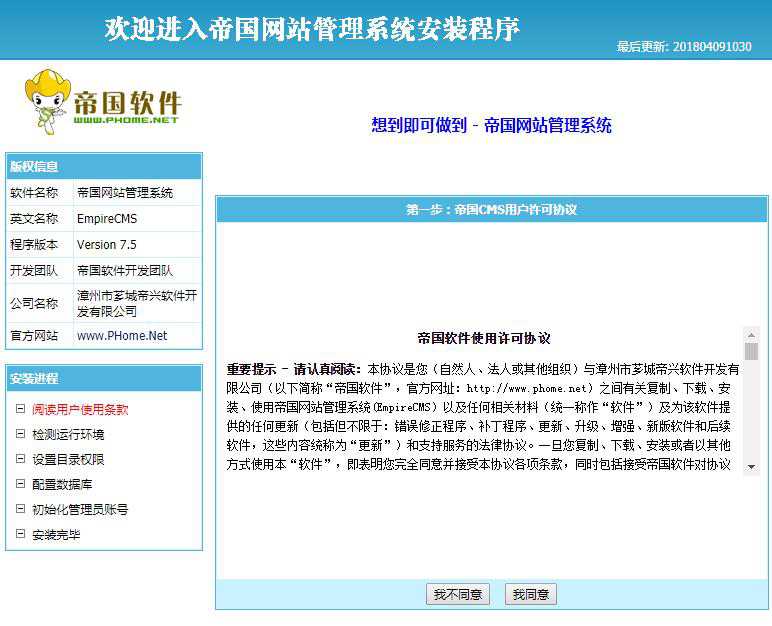Select the 设置目录权限 step text
772x626 pixels.
[68, 460]
